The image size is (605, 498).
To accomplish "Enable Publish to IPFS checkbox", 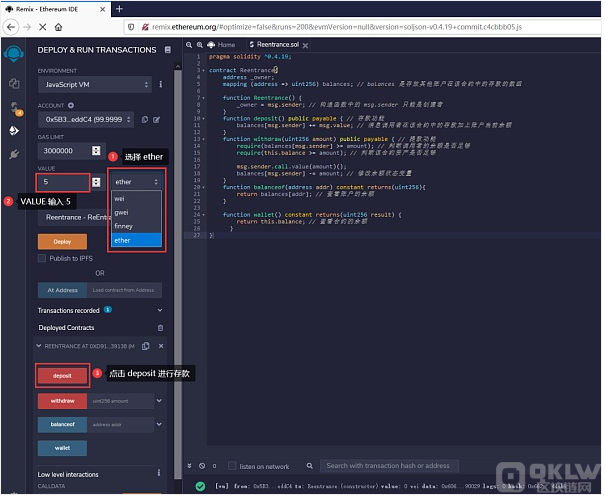I will coord(42,258).
